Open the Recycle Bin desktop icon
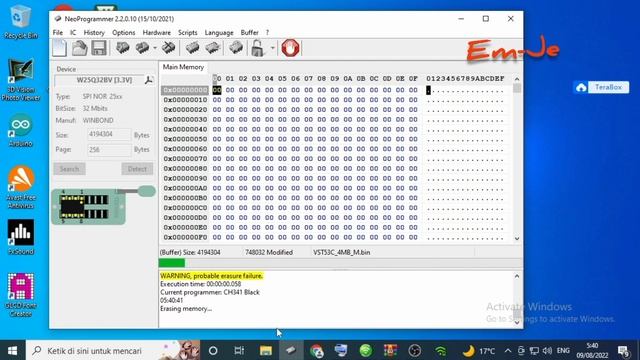The height and width of the screenshot is (360, 640). (20, 22)
